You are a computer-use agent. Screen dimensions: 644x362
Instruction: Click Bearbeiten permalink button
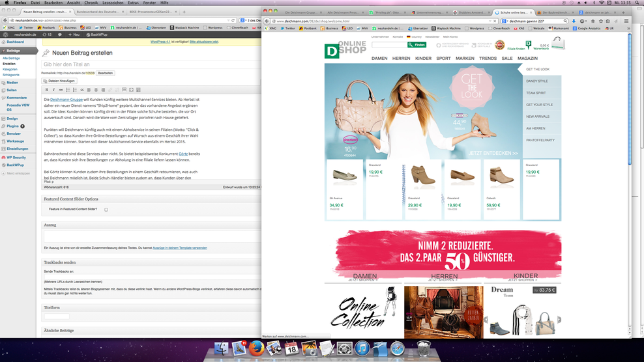(105, 73)
